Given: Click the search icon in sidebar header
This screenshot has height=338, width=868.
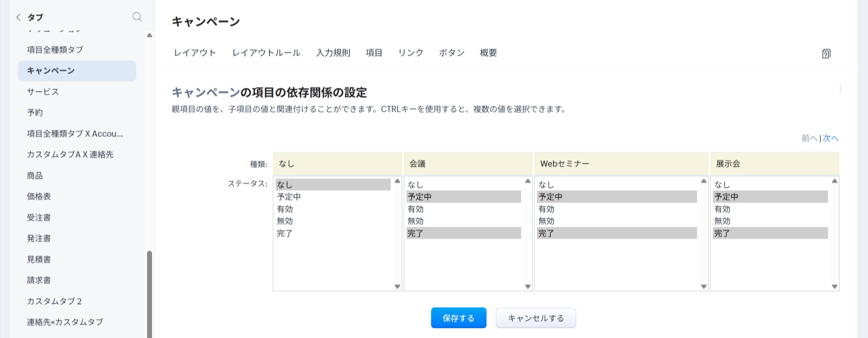Looking at the screenshot, I should (137, 17).
